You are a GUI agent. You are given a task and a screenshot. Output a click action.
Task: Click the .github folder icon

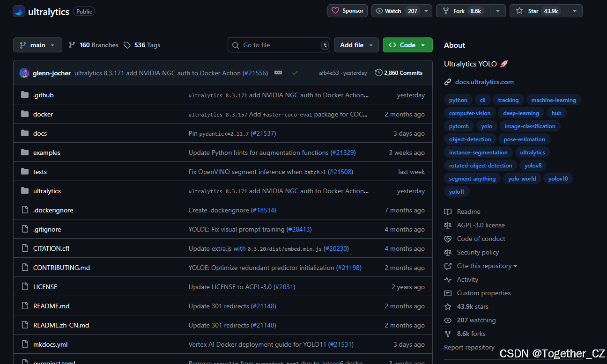pyautogui.click(x=25, y=95)
